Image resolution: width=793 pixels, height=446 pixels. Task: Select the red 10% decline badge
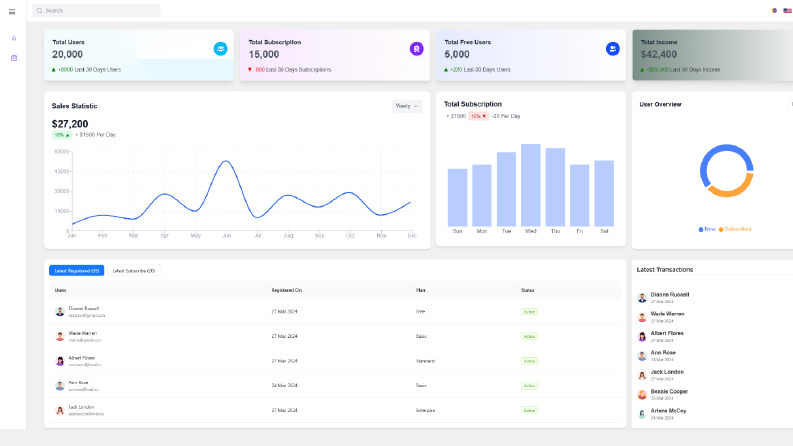tap(478, 116)
